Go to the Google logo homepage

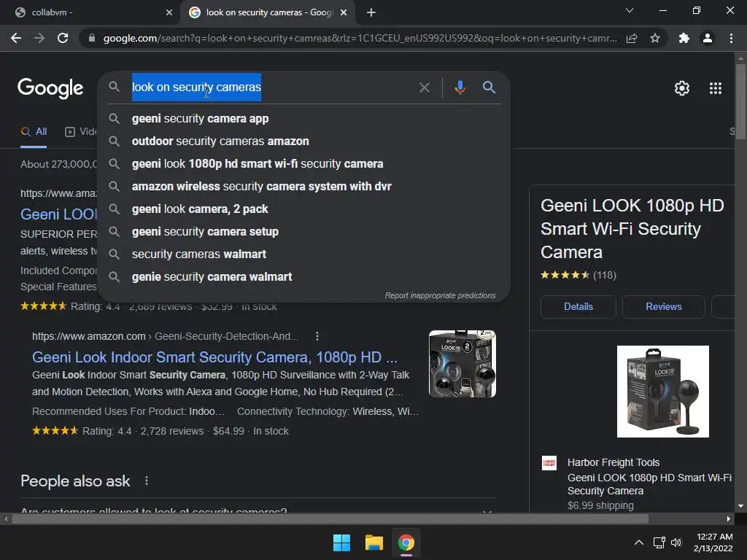pos(50,88)
